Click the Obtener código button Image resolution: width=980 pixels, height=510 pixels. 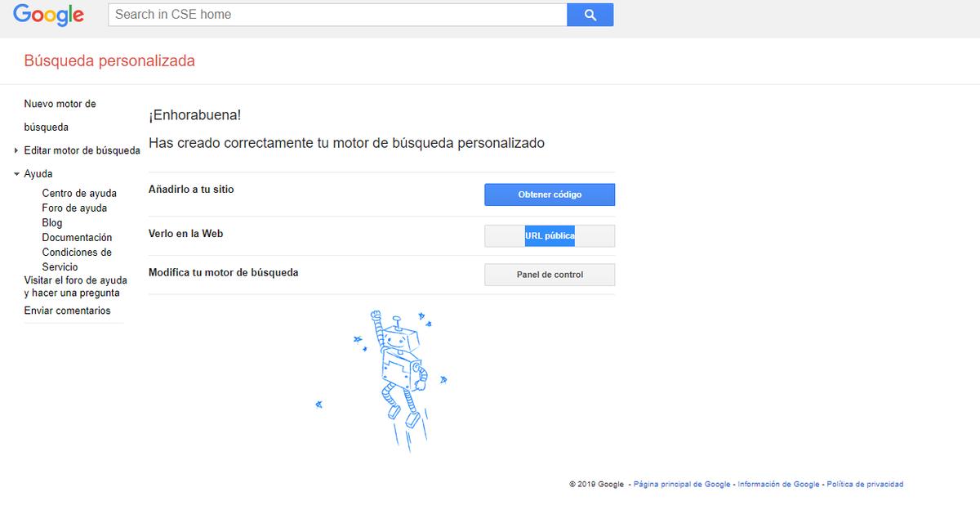pos(550,195)
